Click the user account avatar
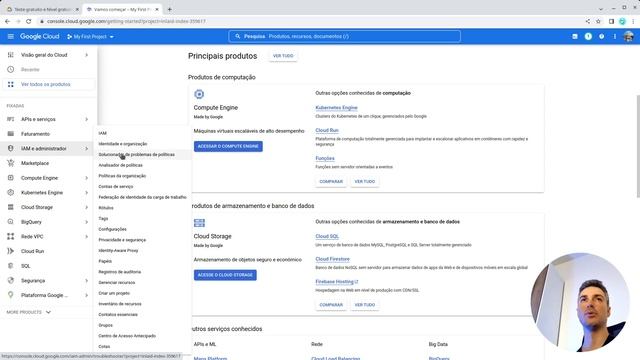640x360 pixels. coord(629,36)
